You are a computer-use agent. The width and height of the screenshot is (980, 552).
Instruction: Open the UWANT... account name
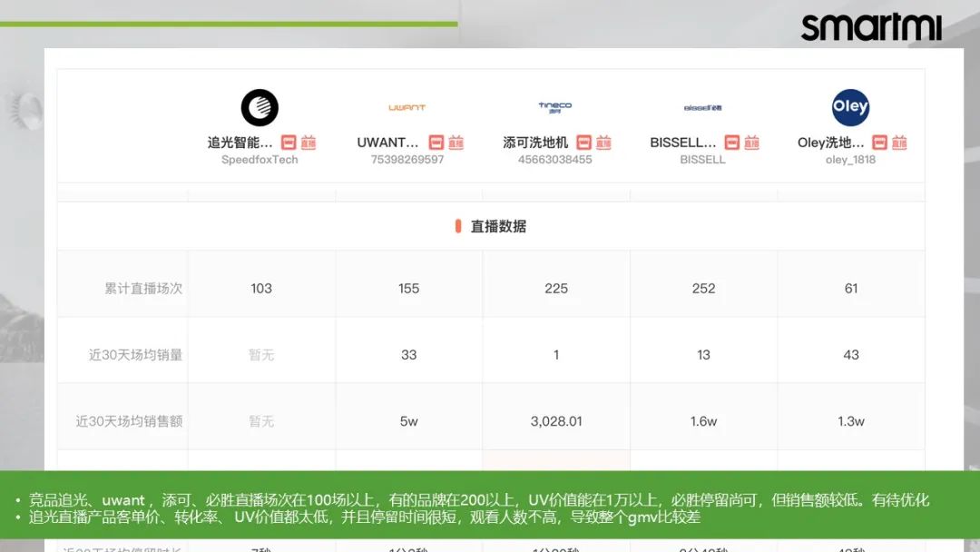(x=387, y=143)
